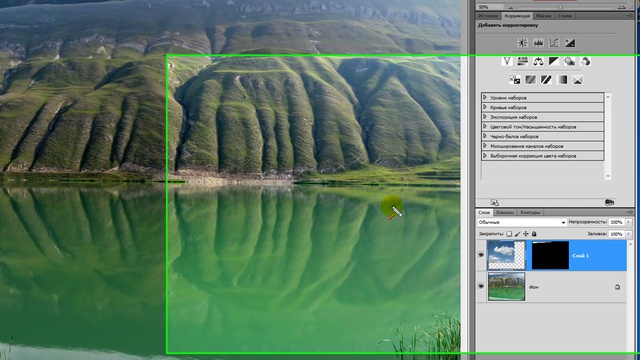Open the Обычные blend mode dropdown
This screenshot has width=640, height=360.
coord(522,222)
